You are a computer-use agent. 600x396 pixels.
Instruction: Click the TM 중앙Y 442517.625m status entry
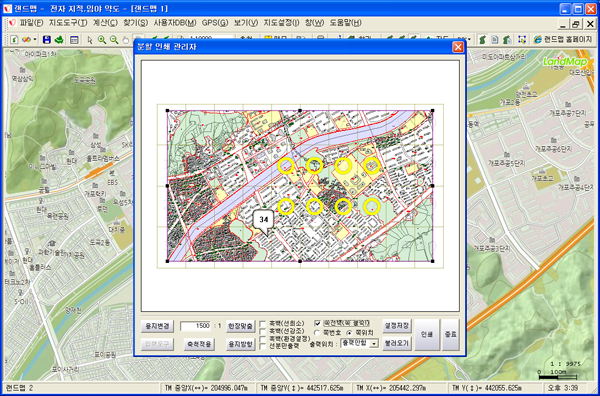coord(302,388)
